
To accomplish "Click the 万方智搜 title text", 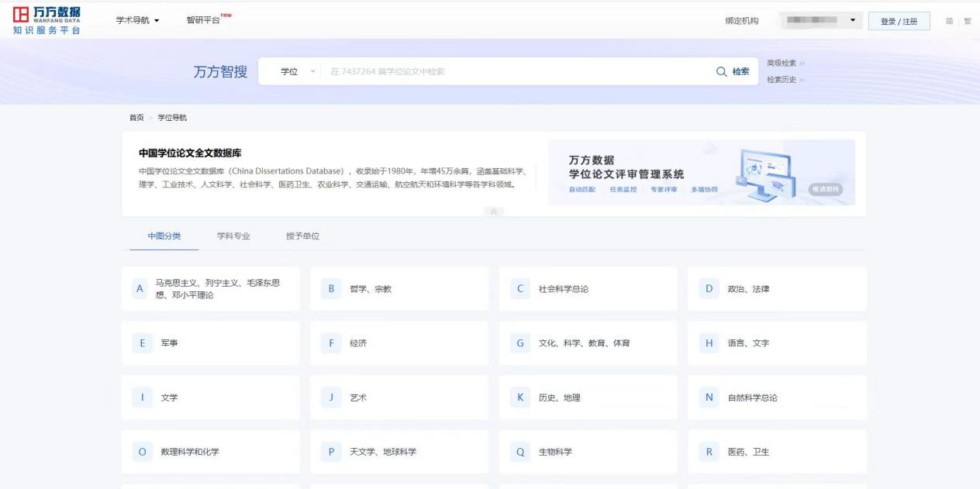I will point(220,72).
